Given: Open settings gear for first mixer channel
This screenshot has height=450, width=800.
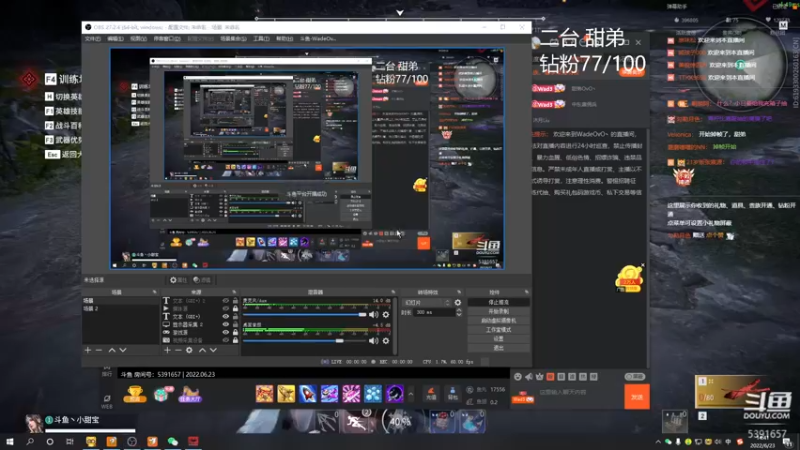Looking at the screenshot, I should [386, 315].
